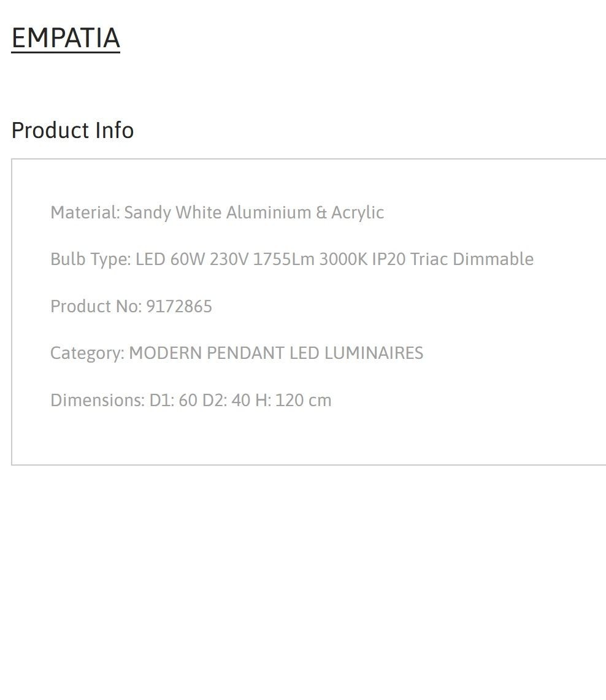The width and height of the screenshot is (606, 700).
Task: Click product number 9172865
Action: pos(179,306)
